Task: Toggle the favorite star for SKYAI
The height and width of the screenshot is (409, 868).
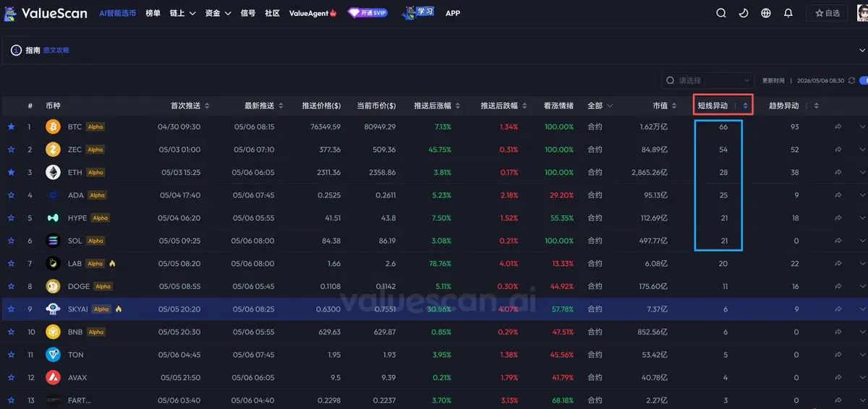Action: (x=11, y=309)
